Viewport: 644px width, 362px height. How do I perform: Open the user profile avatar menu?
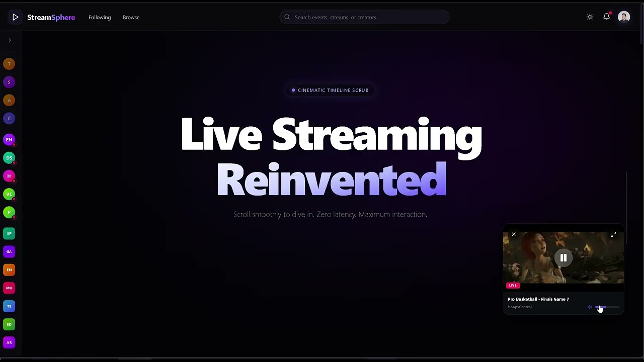(x=624, y=17)
